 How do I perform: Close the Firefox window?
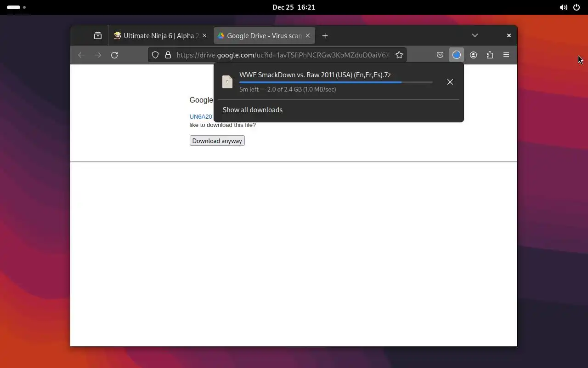(x=509, y=35)
